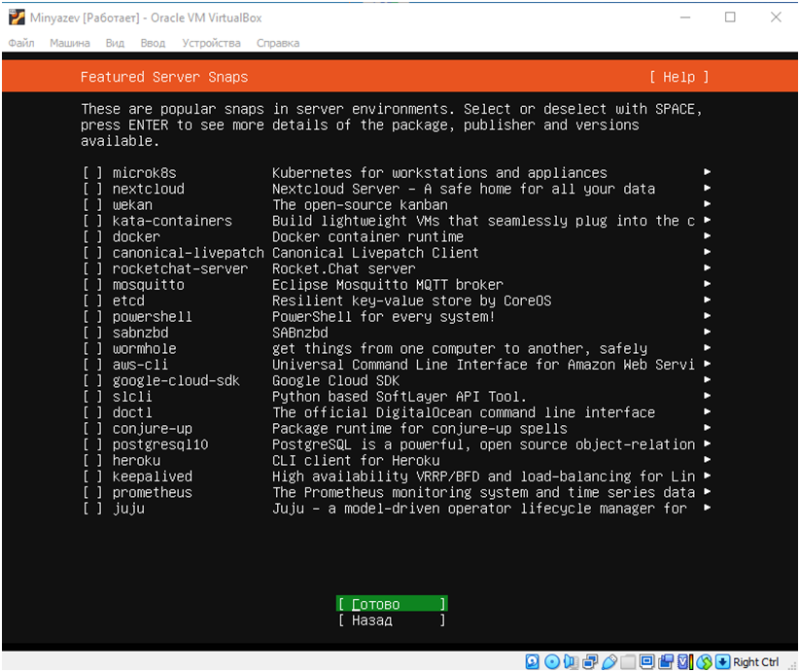
Task: Go back with the Назад button
Action: pyautogui.click(x=392, y=620)
